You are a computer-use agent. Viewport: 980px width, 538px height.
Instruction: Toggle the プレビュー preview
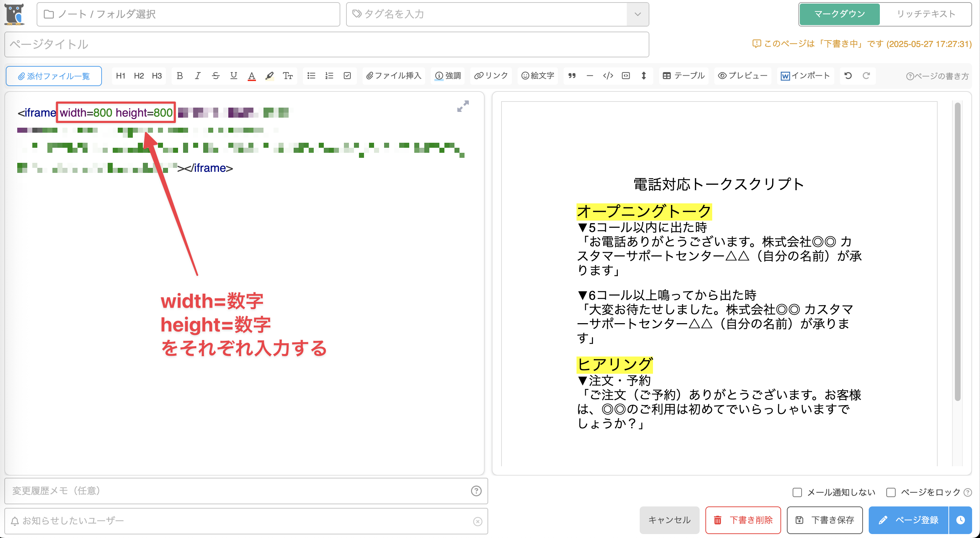pyautogui.click(x=743, y=76)
